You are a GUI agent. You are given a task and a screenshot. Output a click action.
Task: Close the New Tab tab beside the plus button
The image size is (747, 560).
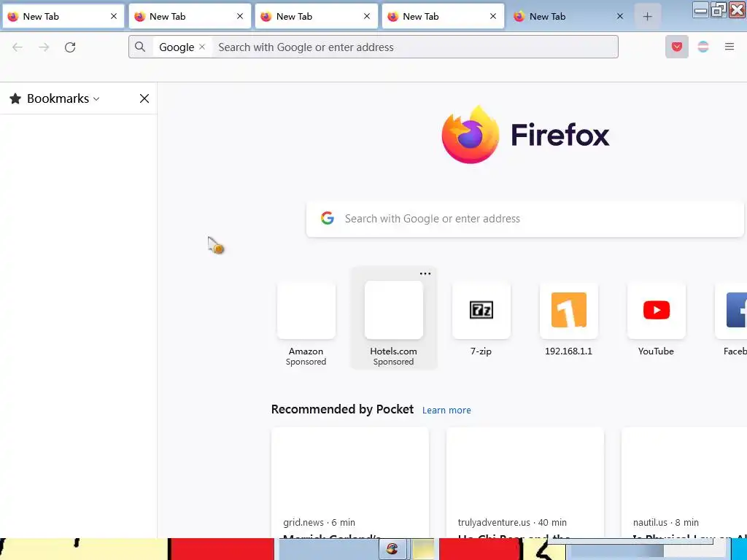pyautogui.click(x=620, y=16)
